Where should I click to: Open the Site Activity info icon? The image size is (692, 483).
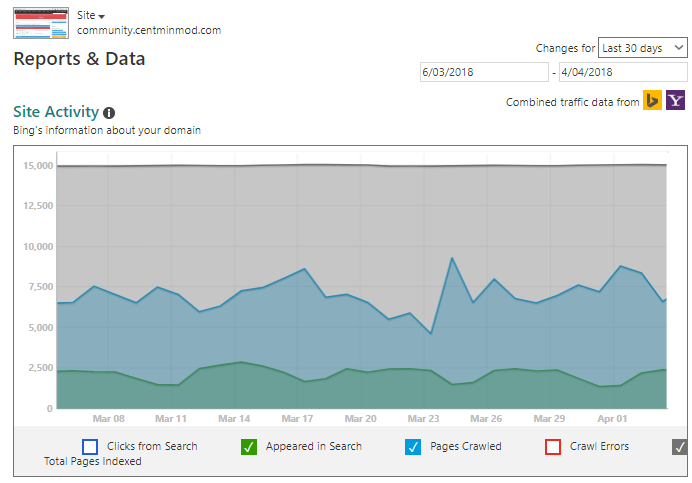click(x=109, y=113)
